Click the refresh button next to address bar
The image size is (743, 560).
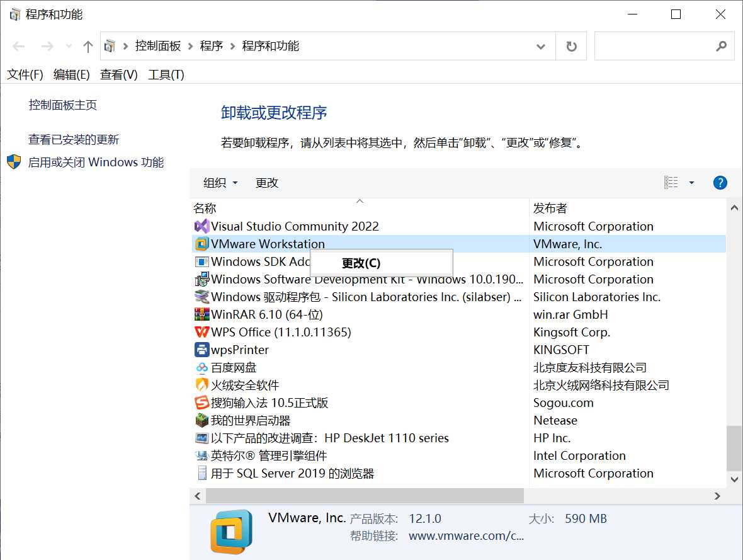coord(572,46)
